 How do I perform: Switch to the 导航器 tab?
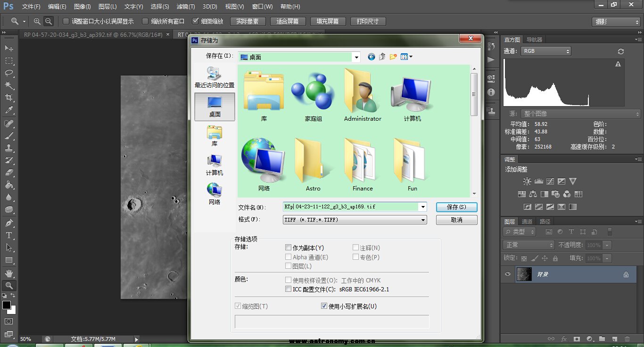tap(535, 40)
